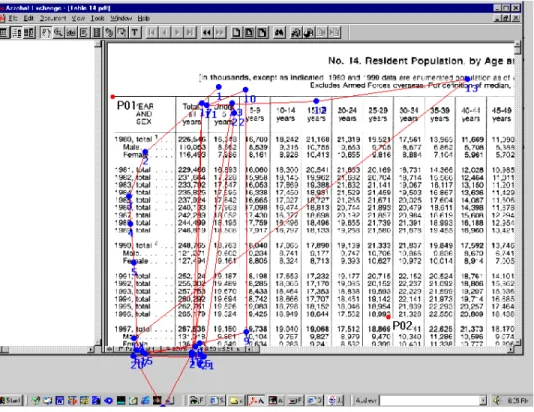Click the Next Highlight toolbar button
The width and height of the screenshot is (534, 412).
pos(334,33)
